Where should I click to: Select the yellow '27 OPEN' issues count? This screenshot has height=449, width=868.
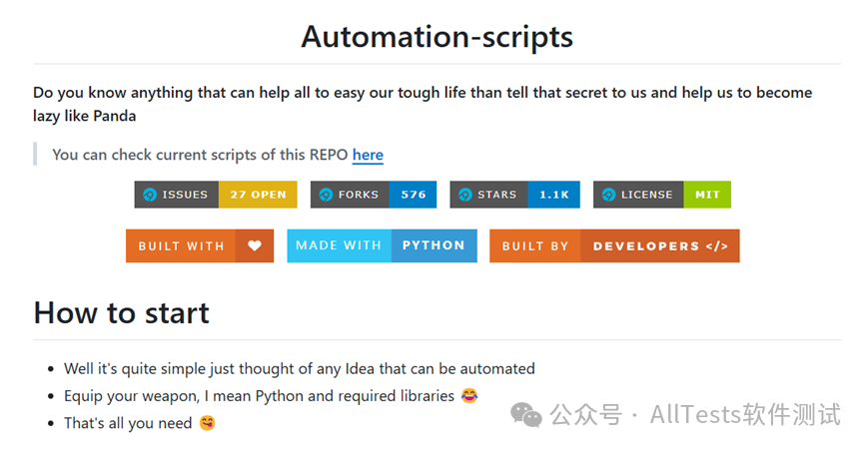(258, 195)
